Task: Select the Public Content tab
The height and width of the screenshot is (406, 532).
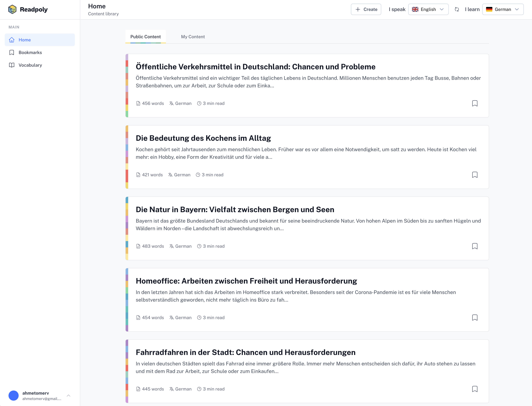Action: [145, 37]
